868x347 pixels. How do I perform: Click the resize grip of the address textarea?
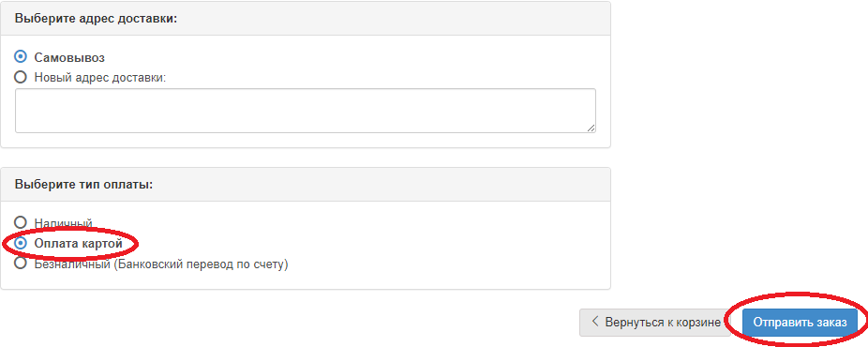point(591,128)
